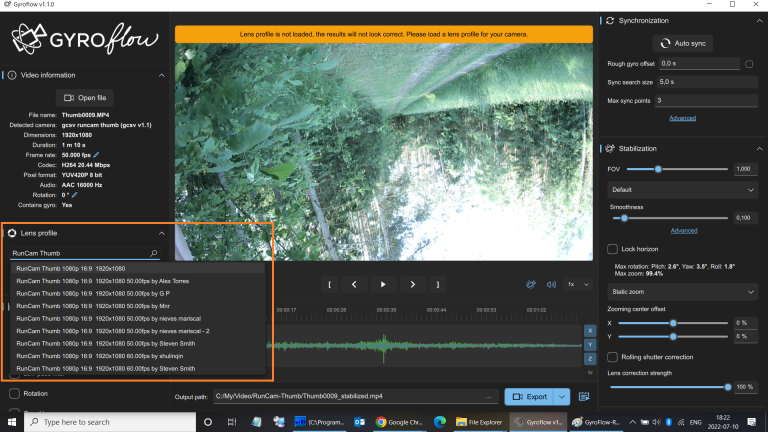Screen dimensions: 768x432
Task: Collapse the Synchronization section
Action: click(x=759, y=21)
